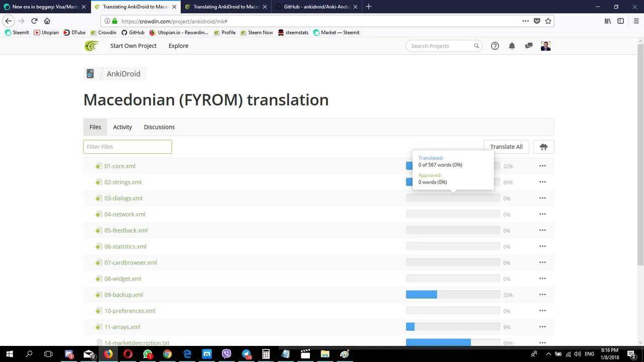The image size is (644, 362).
Task: Open more options for 01-core.xml
Action: pyautogui.click(x=542, y=166)
